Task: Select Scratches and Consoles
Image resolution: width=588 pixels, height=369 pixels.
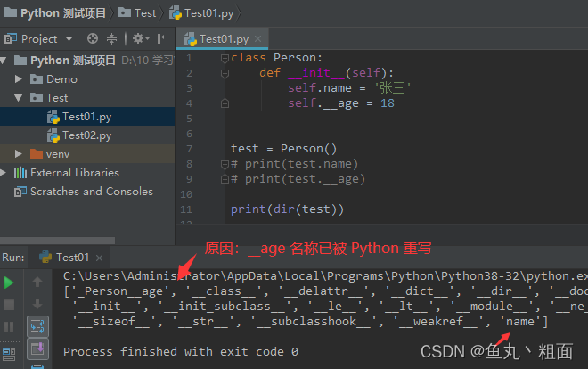Action: pyautogui.click(x=92, y=192)
